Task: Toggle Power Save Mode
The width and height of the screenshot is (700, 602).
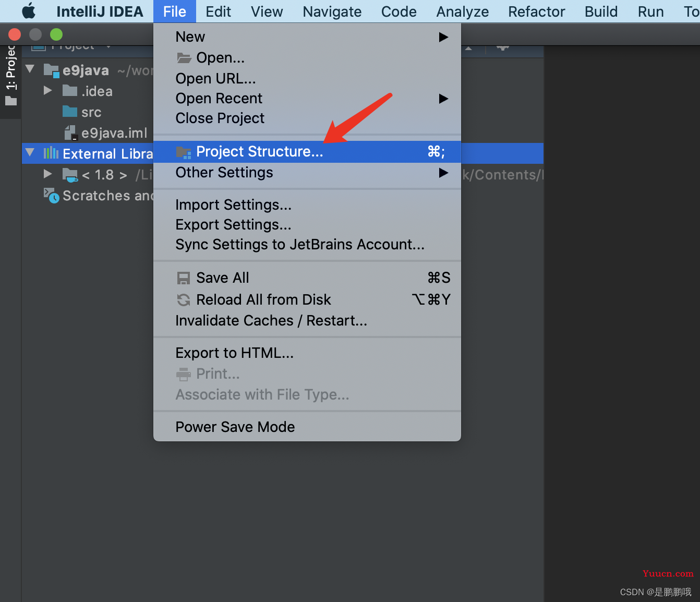Action: (x=307, y=427)
